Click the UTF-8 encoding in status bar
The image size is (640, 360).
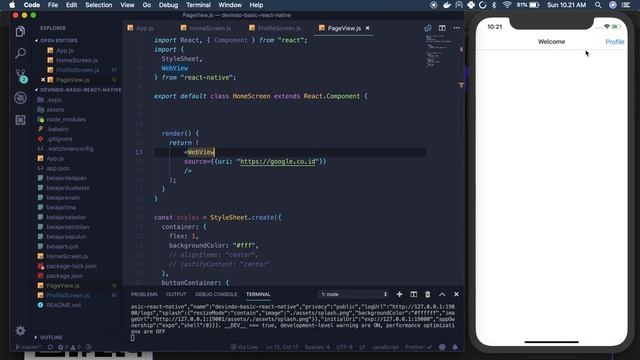[344, 347]
